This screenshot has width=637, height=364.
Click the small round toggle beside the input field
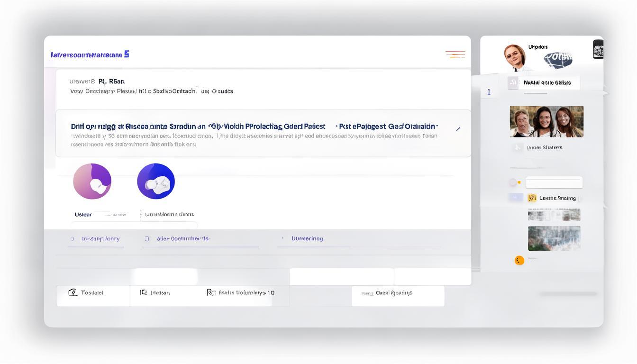click(513, 182)
